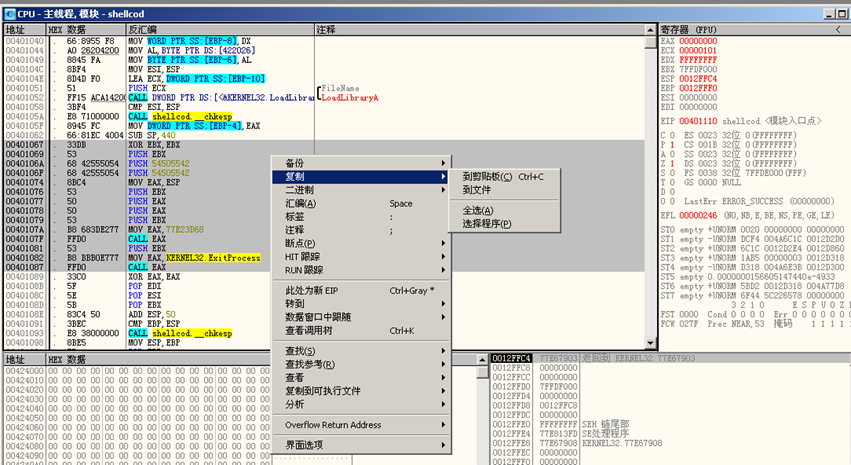Select 选择程序(P) in copy submenu
This screenshot has width=851, height=465.
(x=505, y=224)
